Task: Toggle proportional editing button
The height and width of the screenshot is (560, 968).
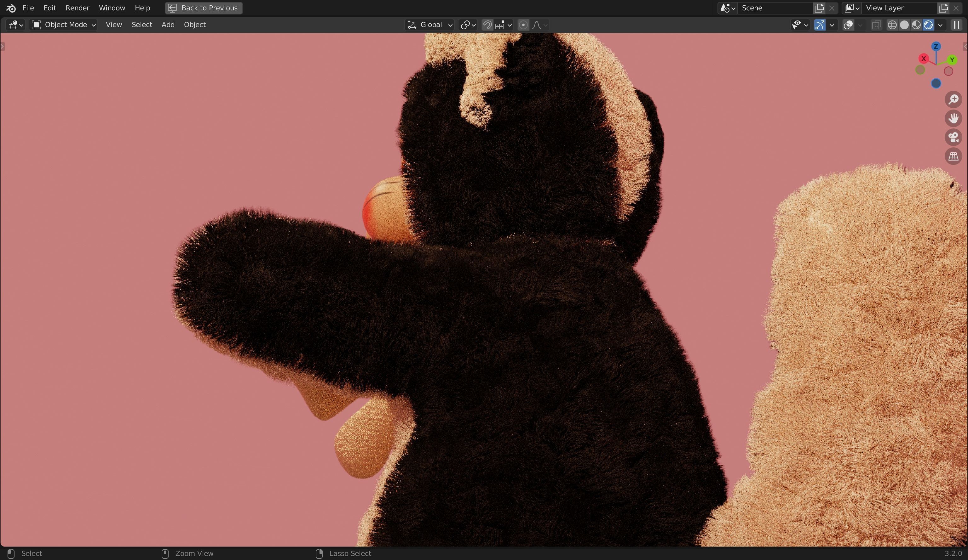Action: [x=523, y=25]
